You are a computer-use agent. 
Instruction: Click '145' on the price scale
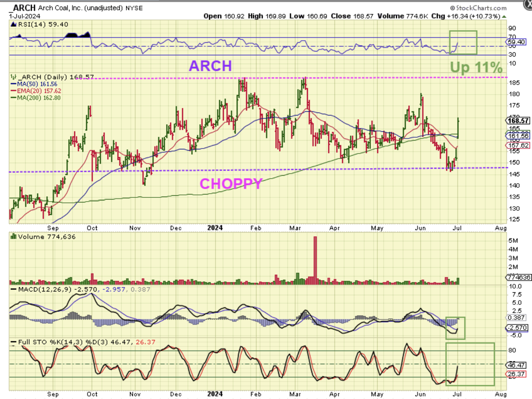click(514, 174)
